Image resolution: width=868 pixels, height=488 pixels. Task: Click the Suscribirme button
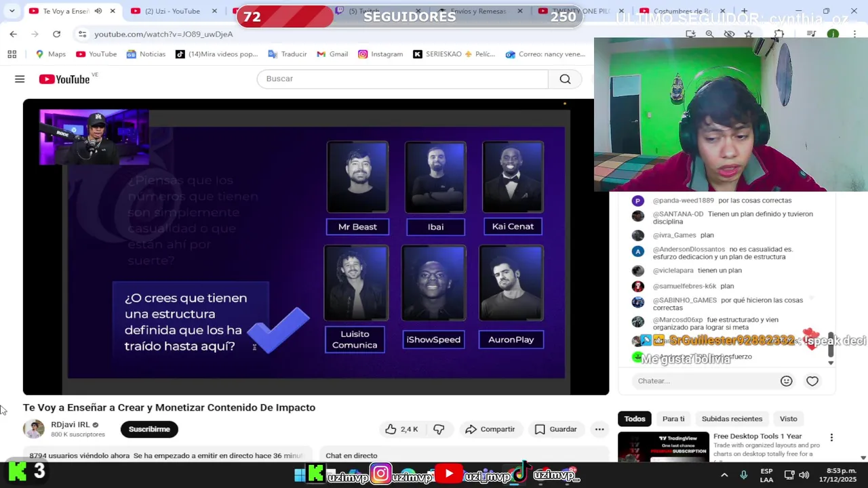pyautogui.click(x=149, y=429)
